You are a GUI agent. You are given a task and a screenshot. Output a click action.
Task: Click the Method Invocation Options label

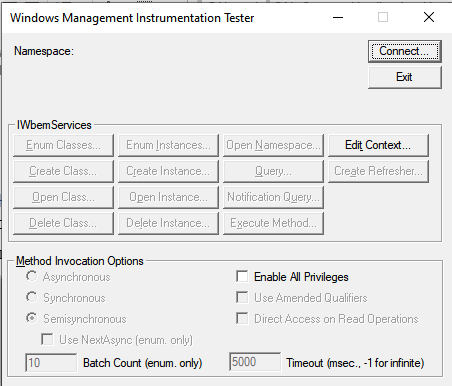click(80, 261)
